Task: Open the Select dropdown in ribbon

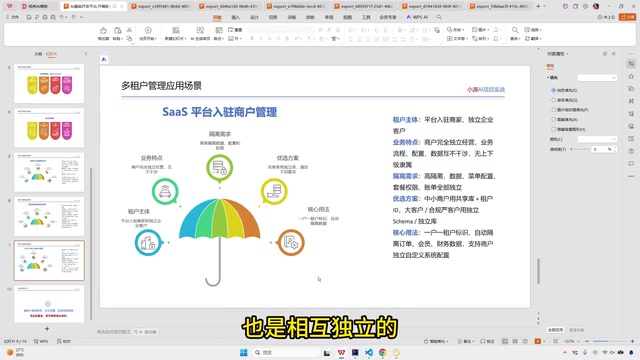Action: [x=533, y=30]
